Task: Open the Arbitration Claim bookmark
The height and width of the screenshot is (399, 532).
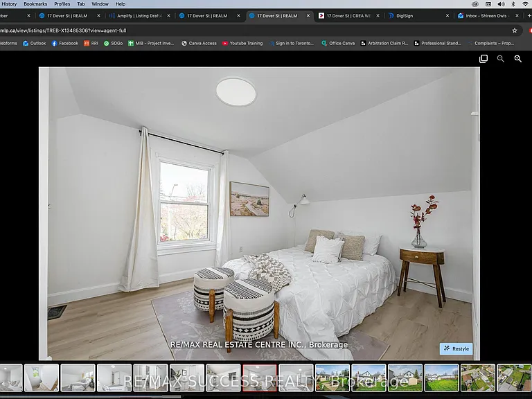Action: tap(384, 44)
